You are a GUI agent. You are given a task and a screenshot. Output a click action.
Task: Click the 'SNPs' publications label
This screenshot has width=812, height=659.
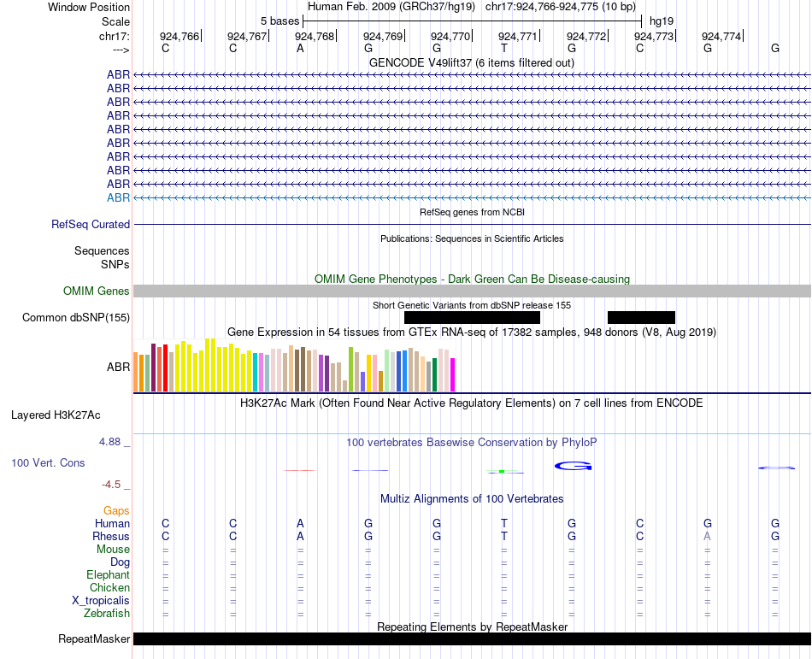pos(115,264)
